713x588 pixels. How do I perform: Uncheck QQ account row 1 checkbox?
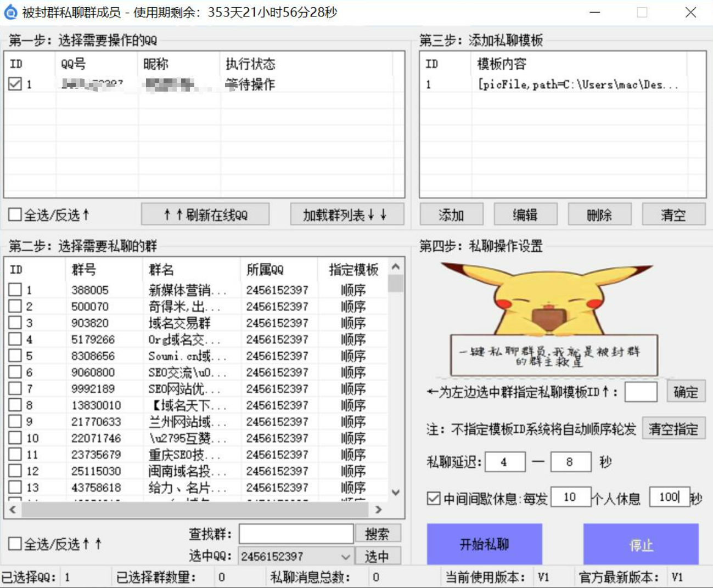15,84
